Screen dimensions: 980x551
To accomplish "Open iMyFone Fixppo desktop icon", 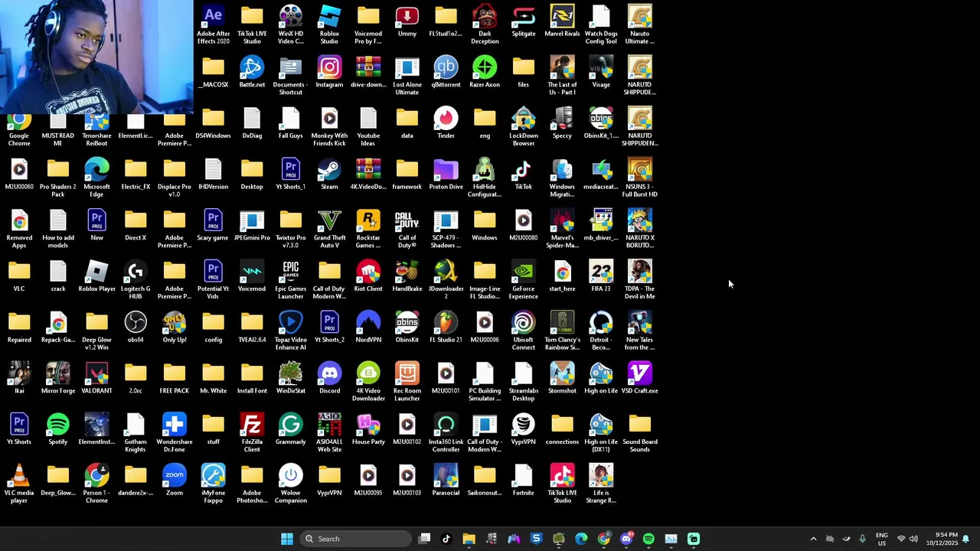I will (x=213, y=484).
